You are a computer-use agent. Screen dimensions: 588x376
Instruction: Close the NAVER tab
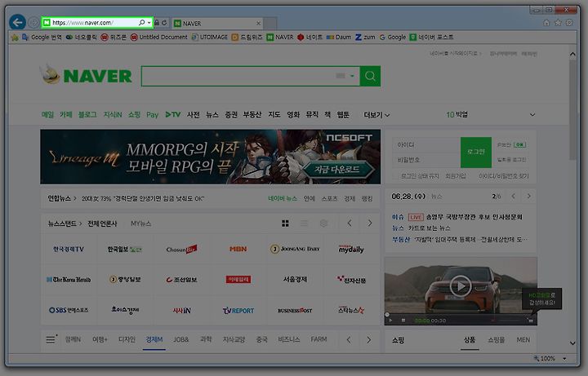[x=258, y=23]
